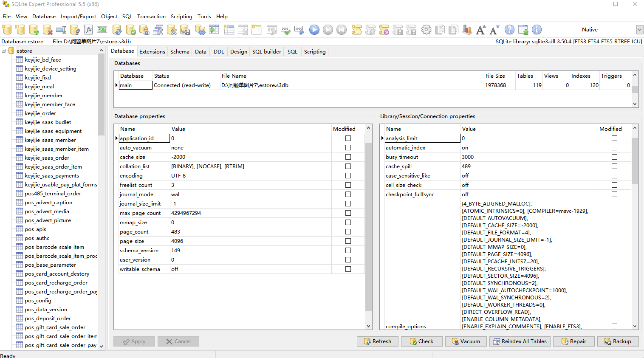
Task: Switch to the SQL builder tab
Action: (x=266, y=52)
